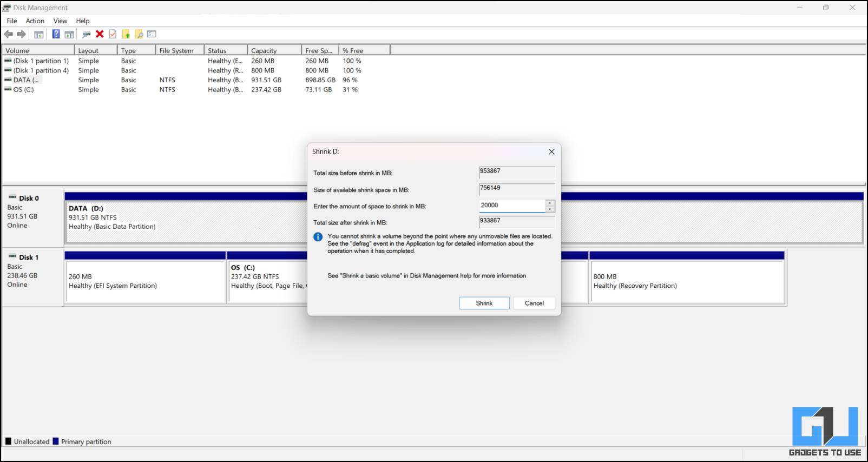
Task: Click the Disk 1 label panel
Action: click(32, 277)
